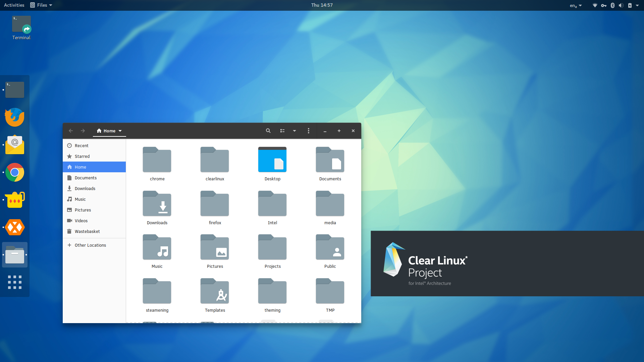Viewport: 644px width, 362px height.
Task: Open the media folder
Action: pos(330,203)
